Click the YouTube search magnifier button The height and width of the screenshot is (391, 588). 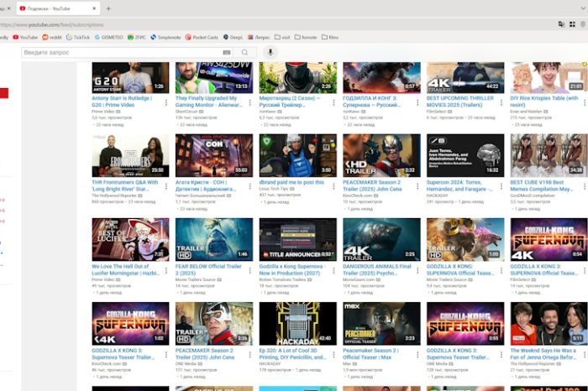click(x=244, y=52)
